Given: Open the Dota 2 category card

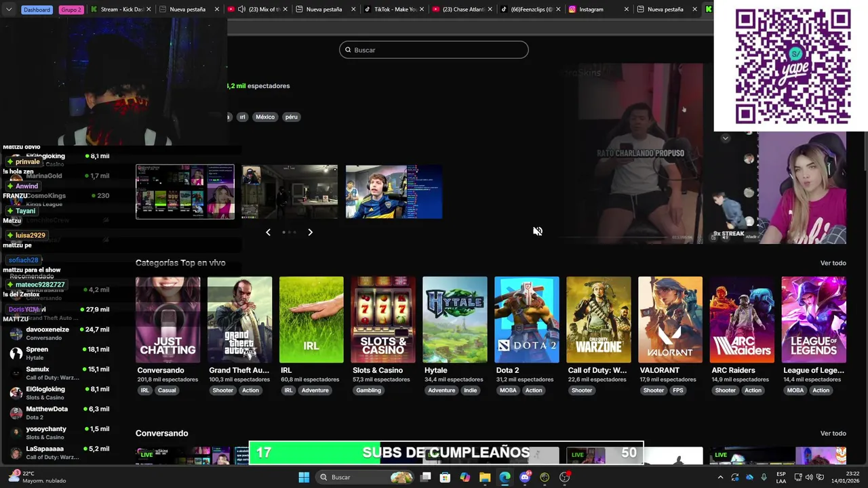Looking at the screenshot, I should tap(527, 320).
